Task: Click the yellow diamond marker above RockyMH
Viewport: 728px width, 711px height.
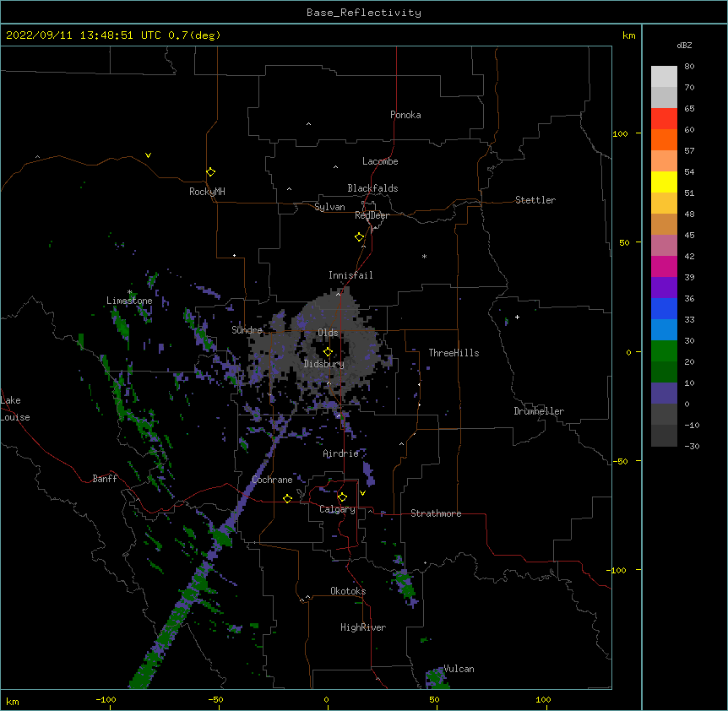Action: (211, 172)
